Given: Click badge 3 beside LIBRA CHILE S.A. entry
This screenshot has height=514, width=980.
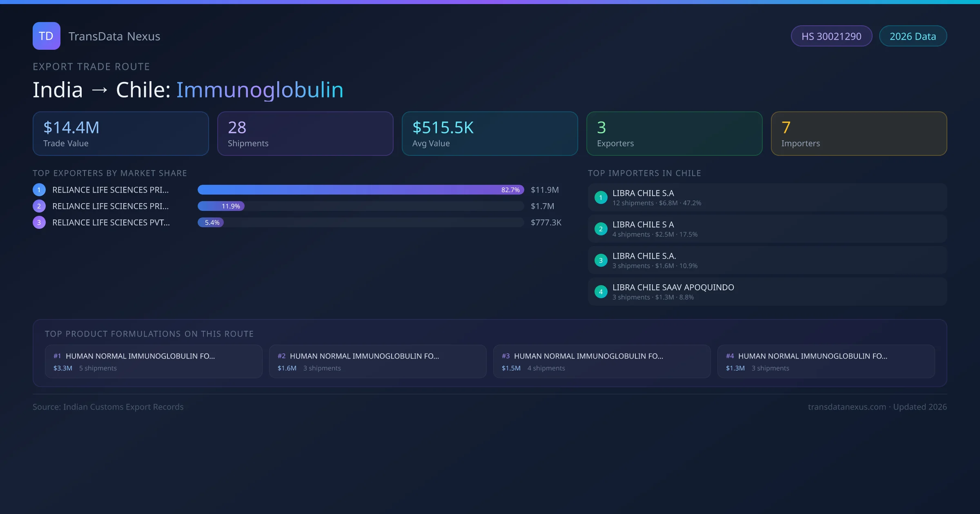Looking at the screenshot, I should pos(600,260).
